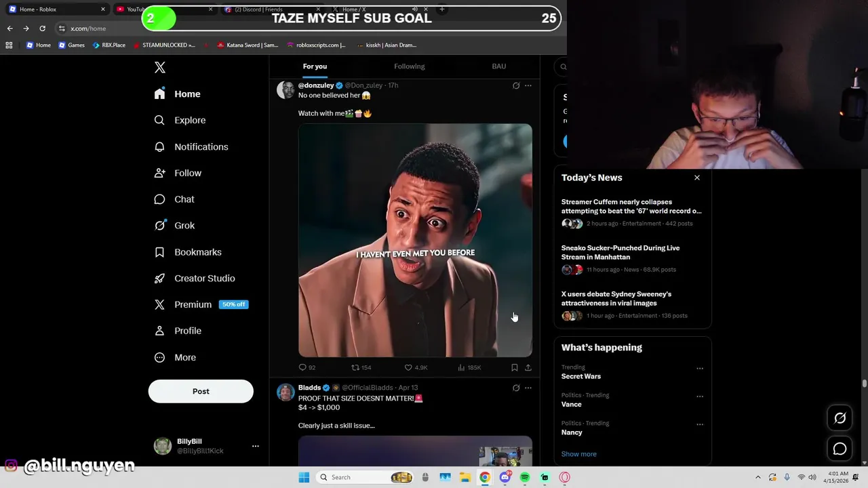This screenshot has height=488, width=868.
Task: Click the @OfficialBladds handle
Action: click(367, 388)
